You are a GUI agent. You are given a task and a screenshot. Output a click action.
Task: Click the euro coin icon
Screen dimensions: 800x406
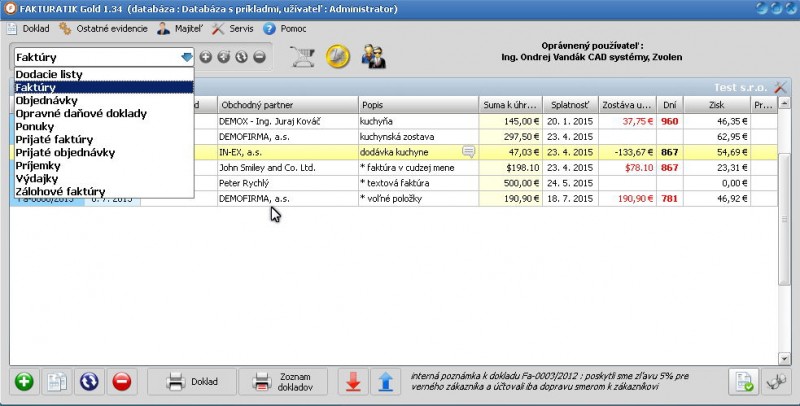338,56
